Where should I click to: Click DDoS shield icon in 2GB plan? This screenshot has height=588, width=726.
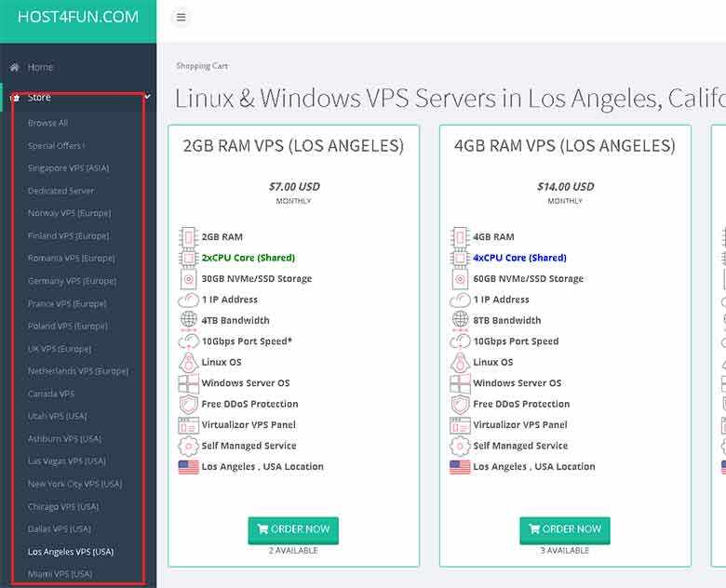tap(188, 404)
